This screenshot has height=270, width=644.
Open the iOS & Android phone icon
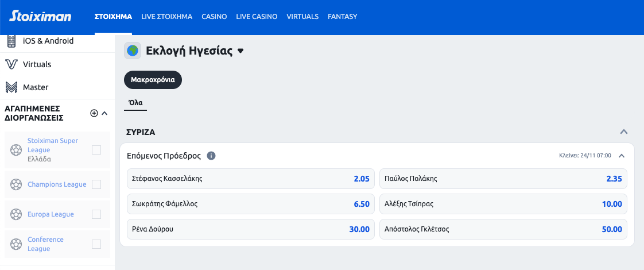coord(11,41)
